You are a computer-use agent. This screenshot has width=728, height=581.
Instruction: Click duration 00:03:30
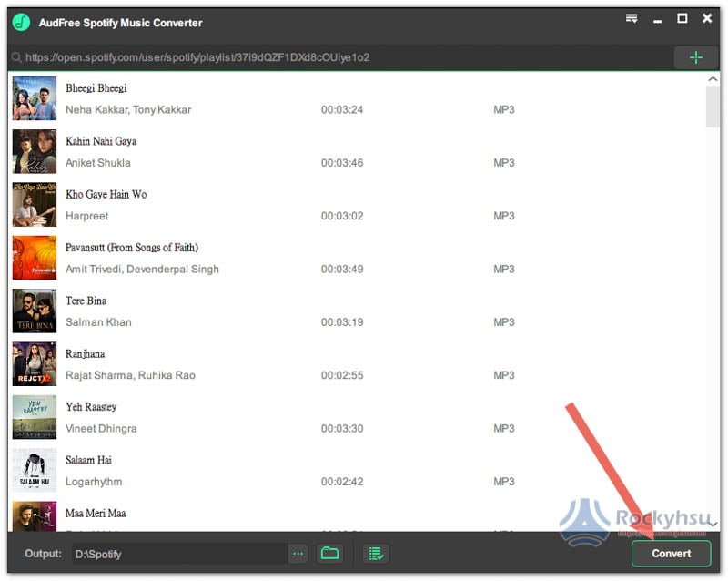342,429
